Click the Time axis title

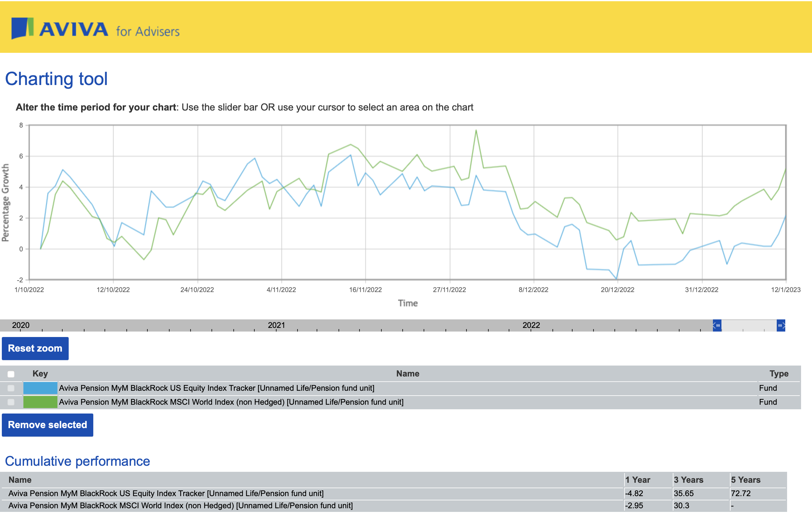pyautogui.click(x=408, y=303)
